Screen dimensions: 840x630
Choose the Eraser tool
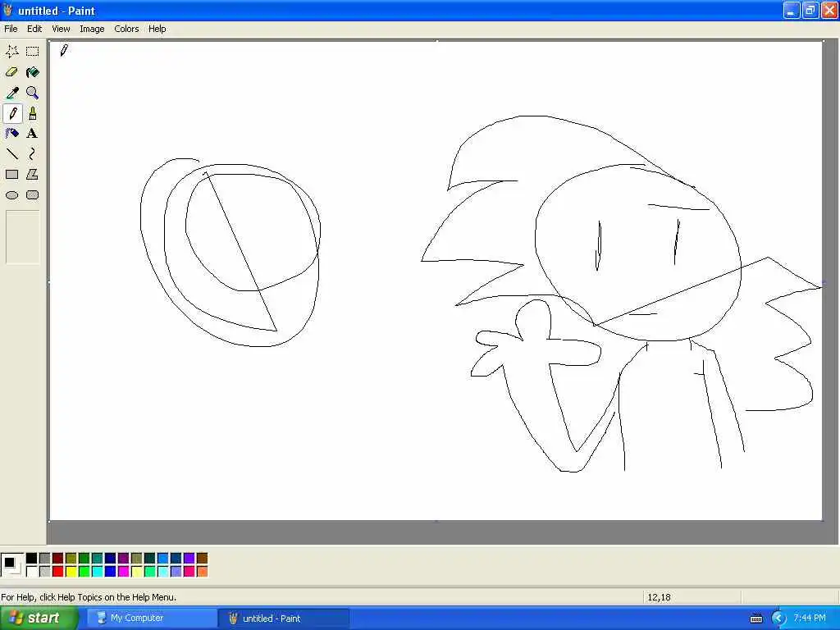(11, 72)
